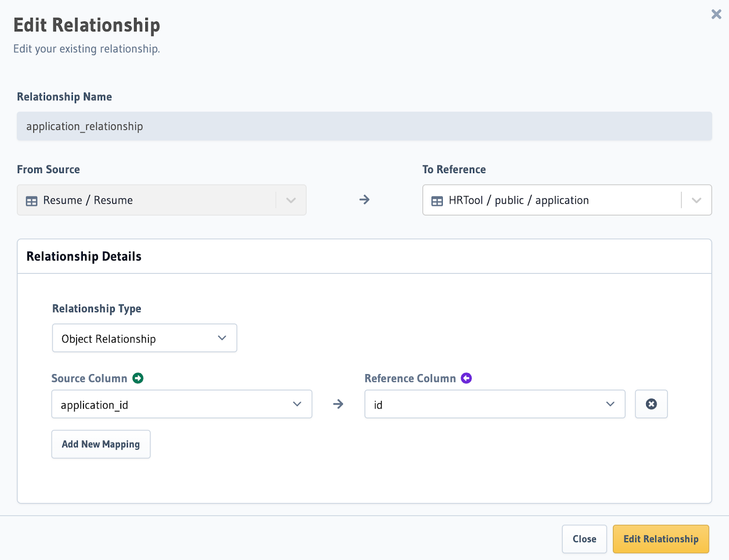Expand the Source Column application_id dropdown
Viewport: 729px width, 560px height.
tap(181, 404)
